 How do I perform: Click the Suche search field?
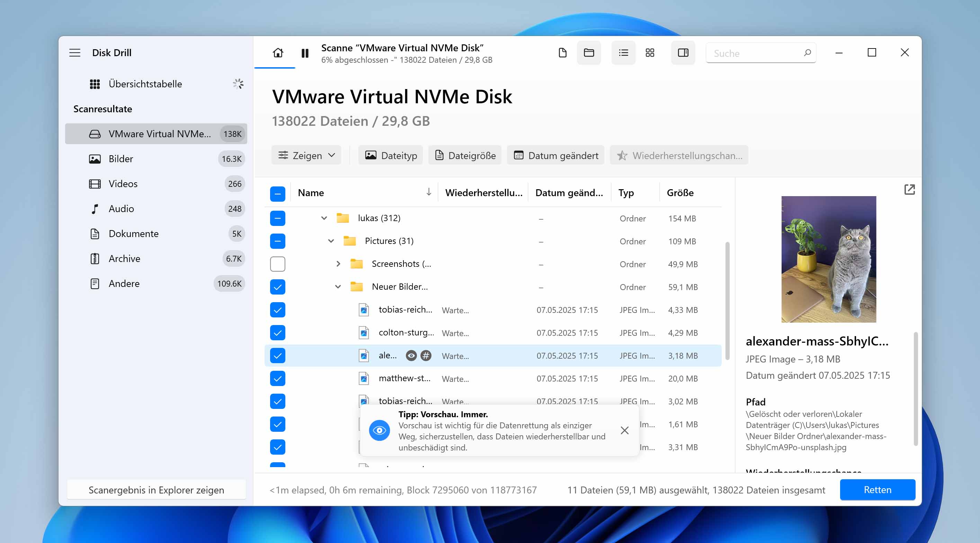pyautogui.click(x=760, y=53)
